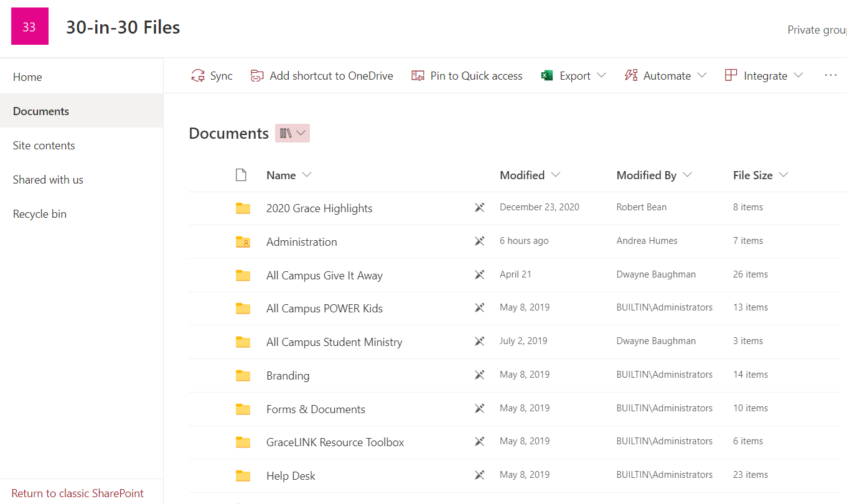This screenshot has width=847, height=504.
Task: Click Return to classic SharePoint link
Action: [x=78, y=493]
